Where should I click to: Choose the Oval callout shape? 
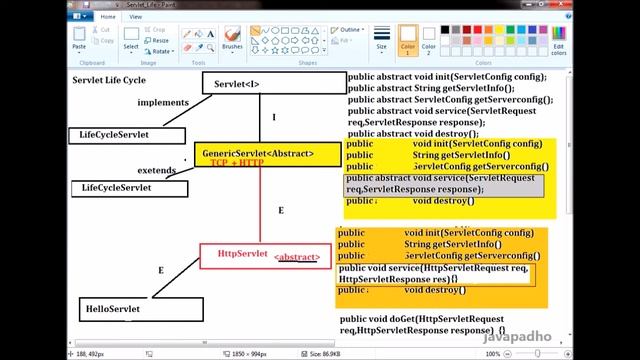[305, 50]
